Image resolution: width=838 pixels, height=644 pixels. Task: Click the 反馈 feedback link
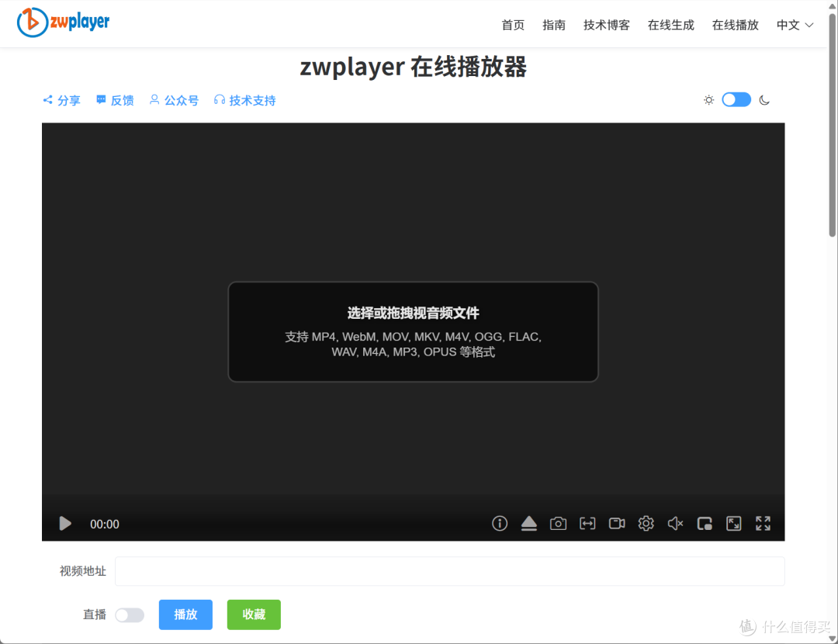[x=115, y=100]
